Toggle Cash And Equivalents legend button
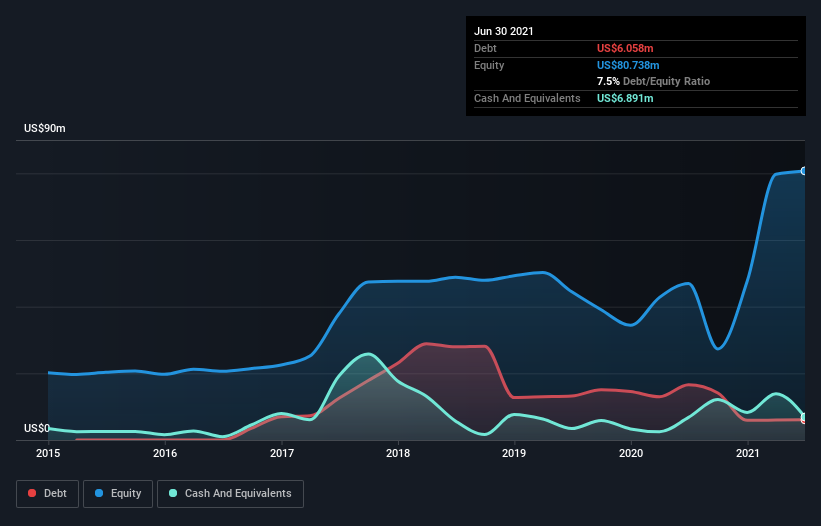This screenshot has width=821, height=526. 230,494
